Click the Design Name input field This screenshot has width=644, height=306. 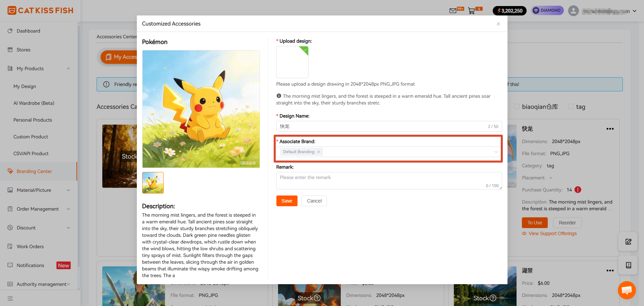point(389,126)
